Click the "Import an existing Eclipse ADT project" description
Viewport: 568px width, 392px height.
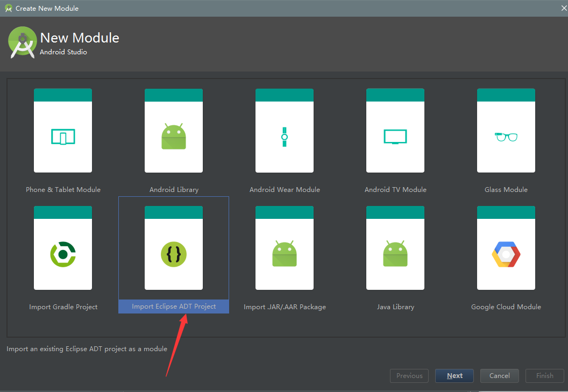(87, 349)
